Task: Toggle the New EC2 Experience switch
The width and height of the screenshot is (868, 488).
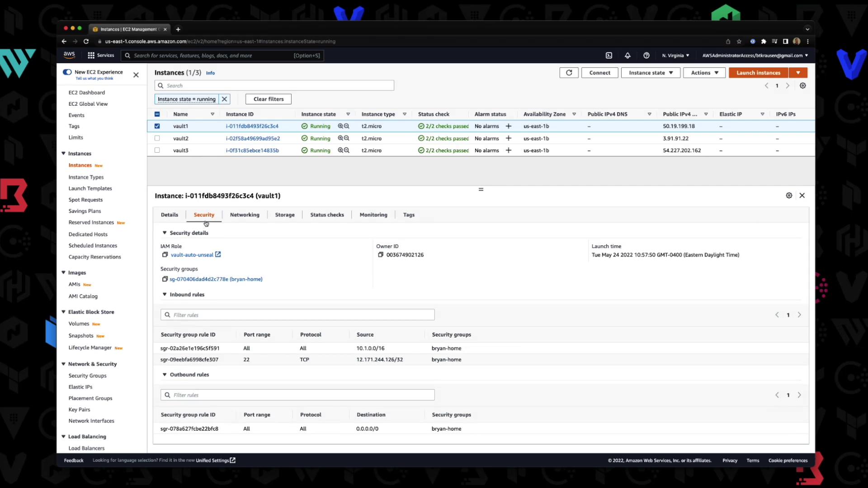Action: tap(67, 72)
